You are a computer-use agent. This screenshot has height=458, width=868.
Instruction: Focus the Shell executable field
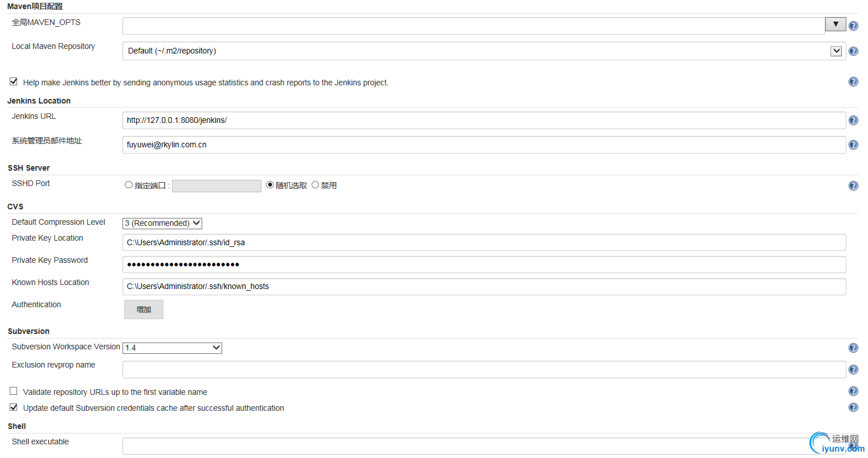484,446
